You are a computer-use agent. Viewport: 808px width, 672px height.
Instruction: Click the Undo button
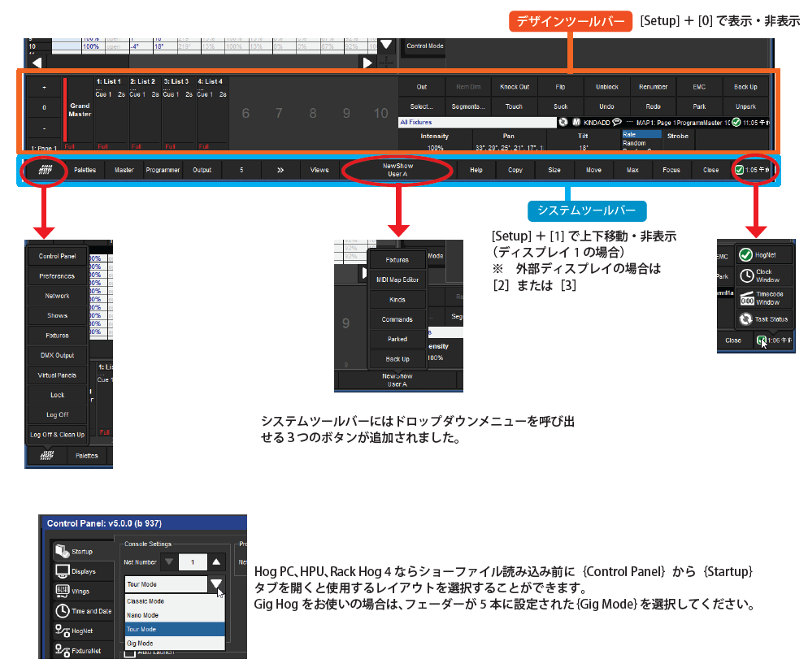(x=607, y=106)
